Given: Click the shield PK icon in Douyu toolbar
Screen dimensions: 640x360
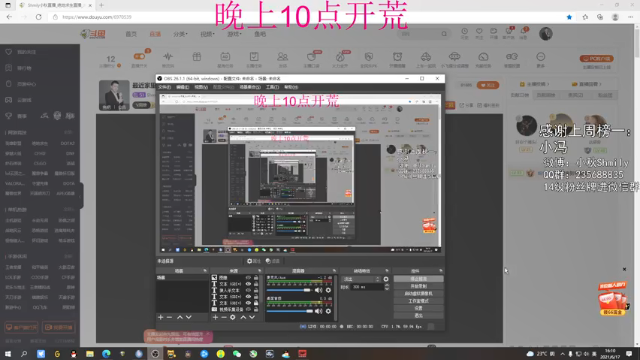Looking at the screenshot, I should (369, 57).
